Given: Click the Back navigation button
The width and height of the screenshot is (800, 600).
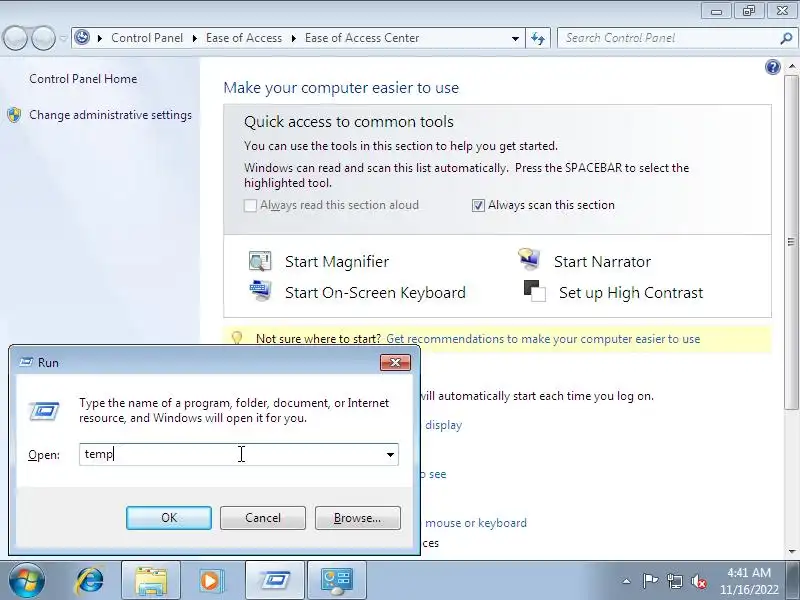Looking at the screenshot, I should coord(15,38).
